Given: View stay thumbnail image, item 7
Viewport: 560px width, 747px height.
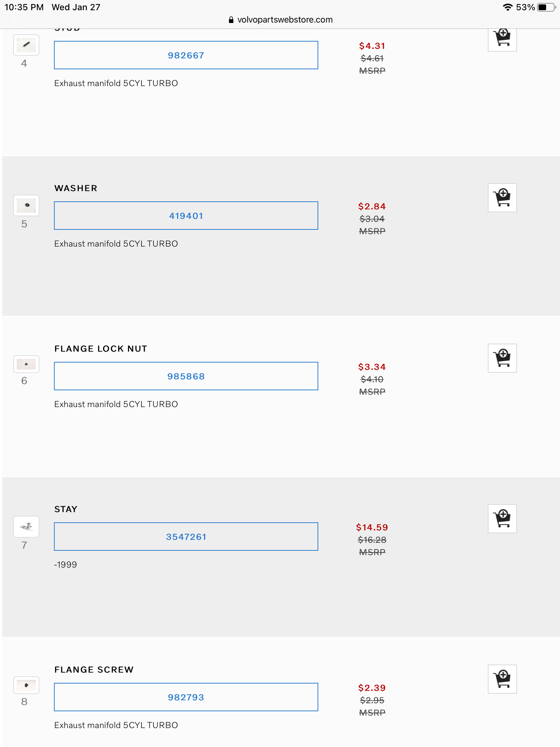Looking at the screenshot, I should tap(26, 526).
